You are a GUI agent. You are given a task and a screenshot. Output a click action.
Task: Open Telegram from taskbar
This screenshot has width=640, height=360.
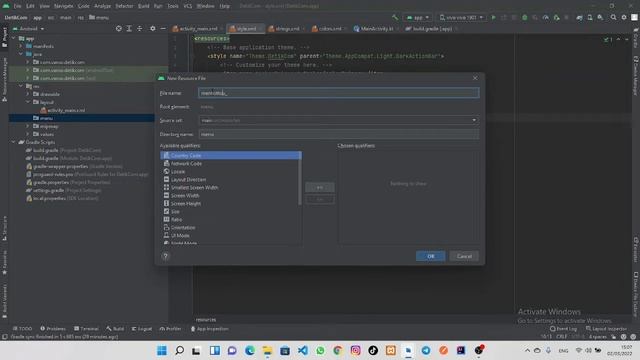coord(426,350)
